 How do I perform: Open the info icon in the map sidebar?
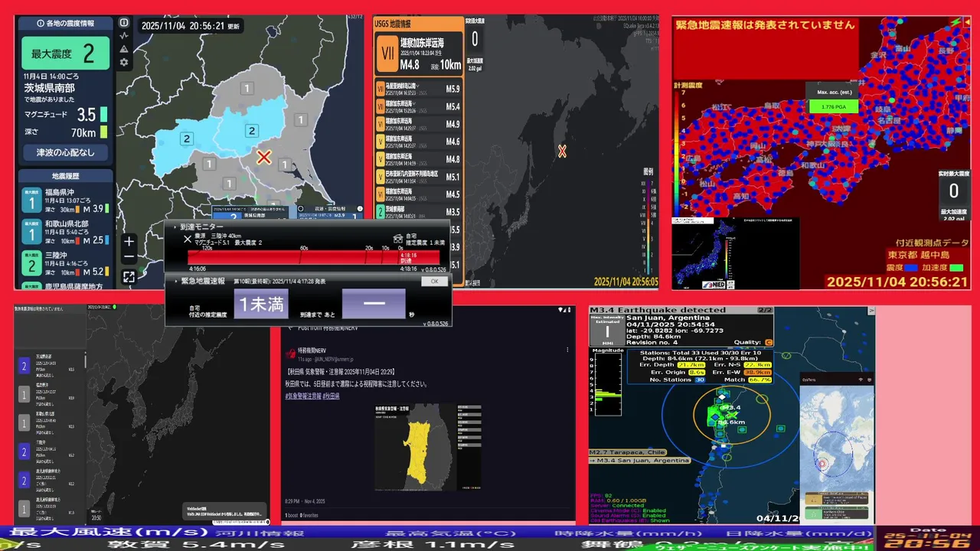point(124,23)
